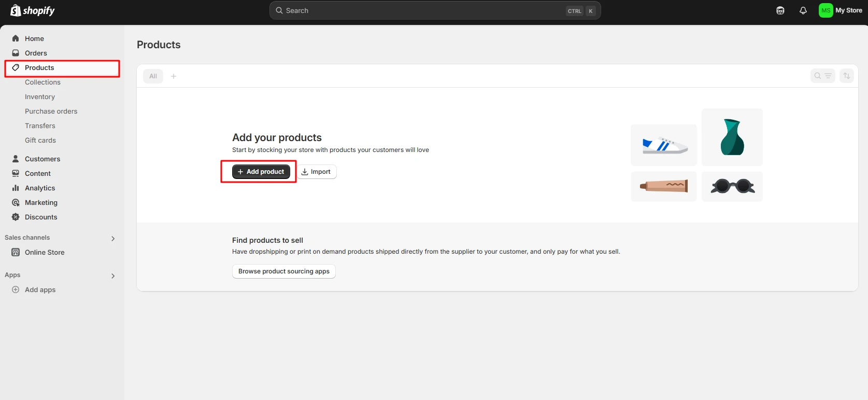This screenshot has height=400, width=868.
Task: Click the Shopify logo in the header
Action: 33,10
